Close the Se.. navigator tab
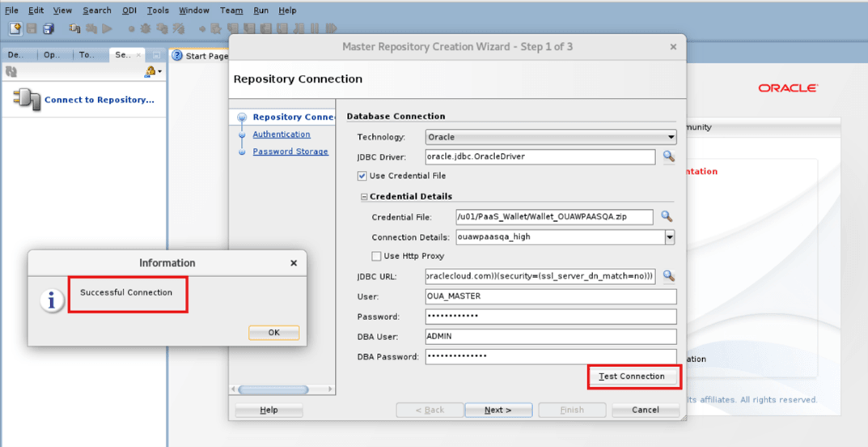868x447 pixels. (x=138, y=55)
